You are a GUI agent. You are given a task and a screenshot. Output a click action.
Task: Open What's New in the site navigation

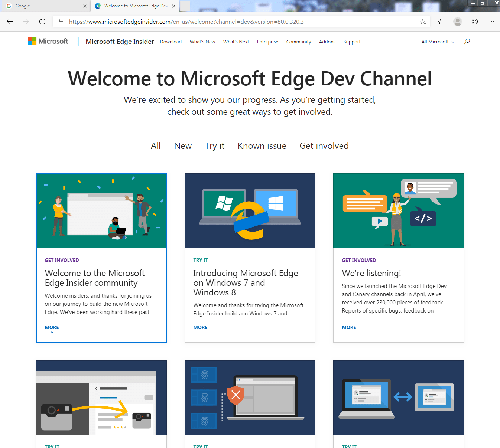coord(202,42)
